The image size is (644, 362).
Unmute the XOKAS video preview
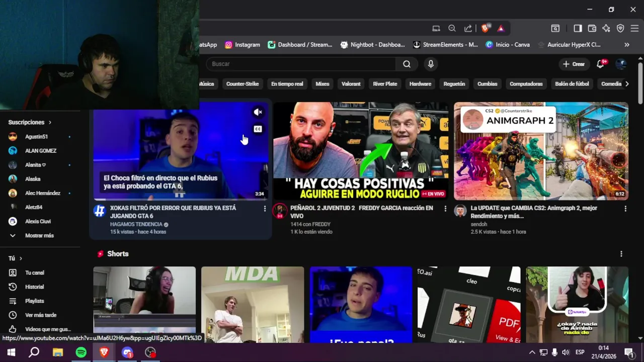(258, 112)
